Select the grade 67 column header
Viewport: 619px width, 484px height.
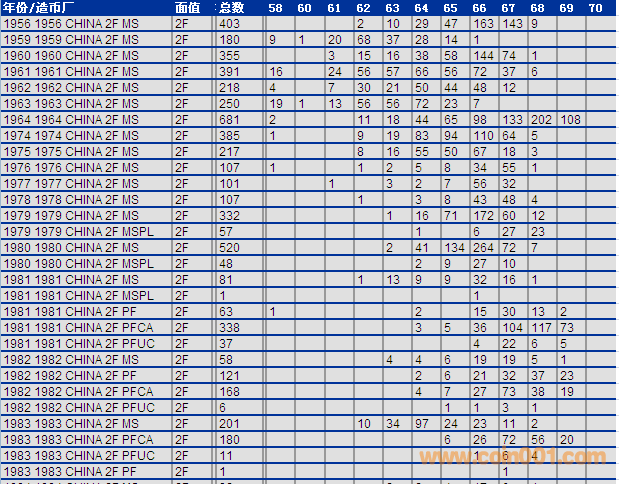(x=508, y=7)
